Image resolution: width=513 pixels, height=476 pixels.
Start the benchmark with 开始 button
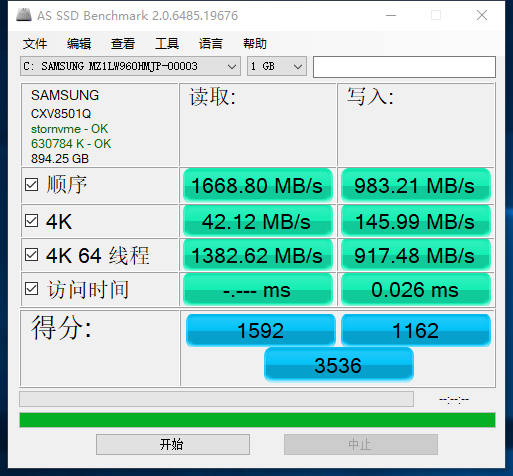pos(173,444)
